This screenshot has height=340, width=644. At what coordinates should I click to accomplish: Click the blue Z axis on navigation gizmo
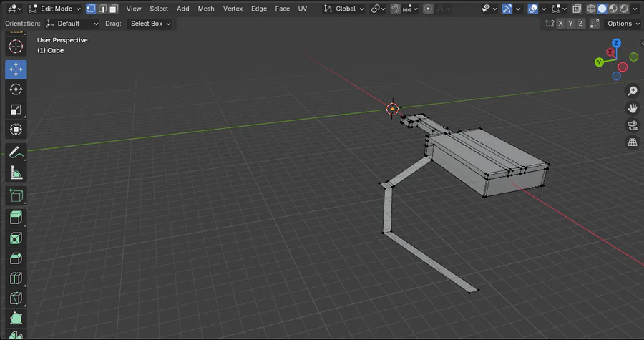point(616,43)
